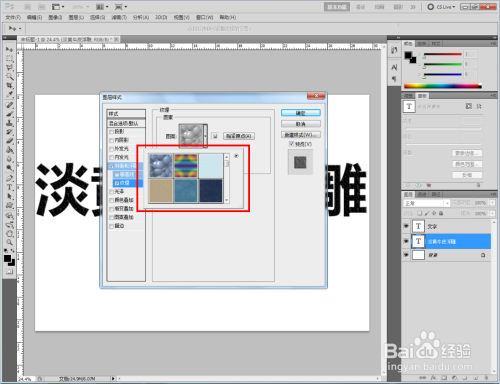Select the Spot Healing Brush tool
The height and width of the screenshot is (384, 500).
click(9, 105)
